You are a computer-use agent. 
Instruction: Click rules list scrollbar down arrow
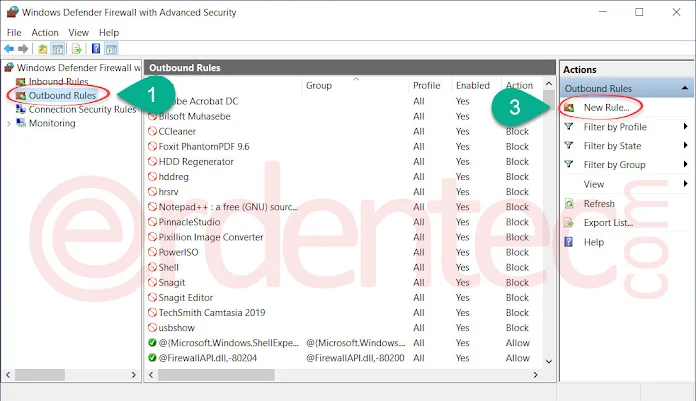[x=549, y=361]
